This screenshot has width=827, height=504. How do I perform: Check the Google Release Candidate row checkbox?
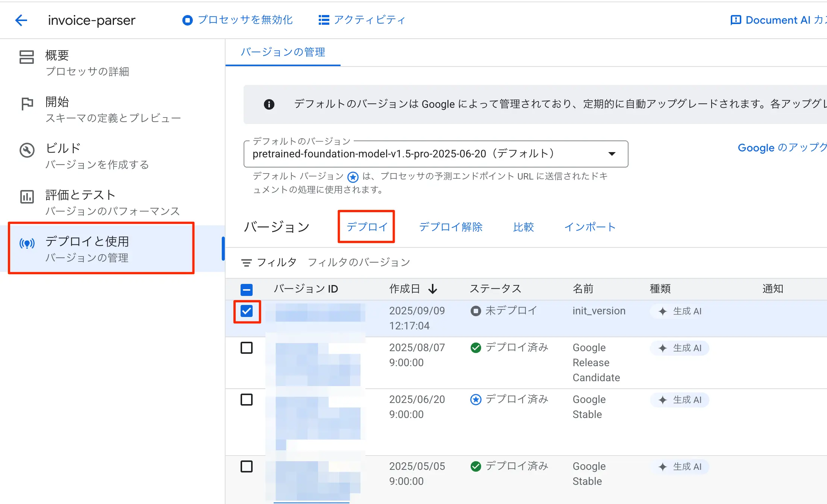pyautogui.click(x=247, y=348)
